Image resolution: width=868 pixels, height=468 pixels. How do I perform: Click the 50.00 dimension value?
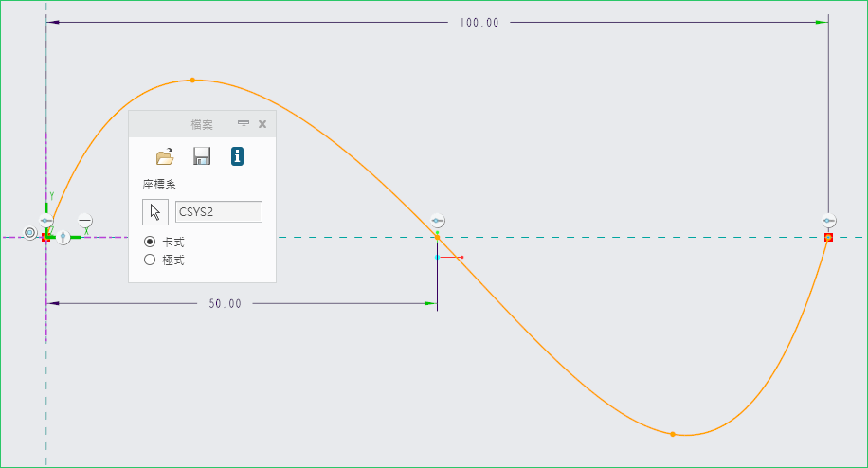[x=226, y=304]
